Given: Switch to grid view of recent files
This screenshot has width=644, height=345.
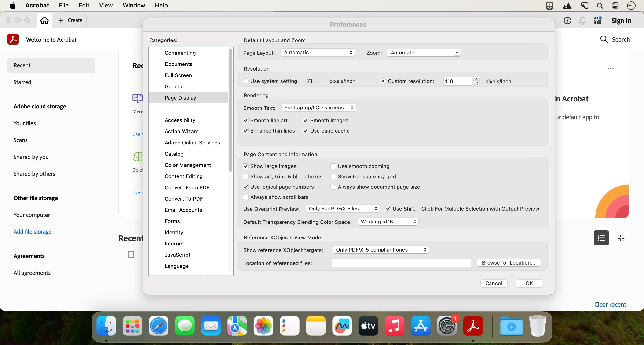Looking at the screenshot, I should pyautogui.click(x=621, y=238).
